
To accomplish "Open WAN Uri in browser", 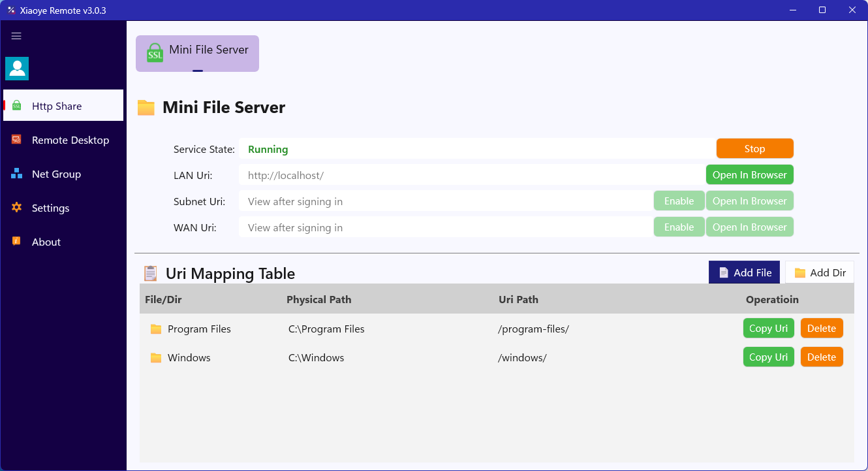I will click(x=749, y=227).
